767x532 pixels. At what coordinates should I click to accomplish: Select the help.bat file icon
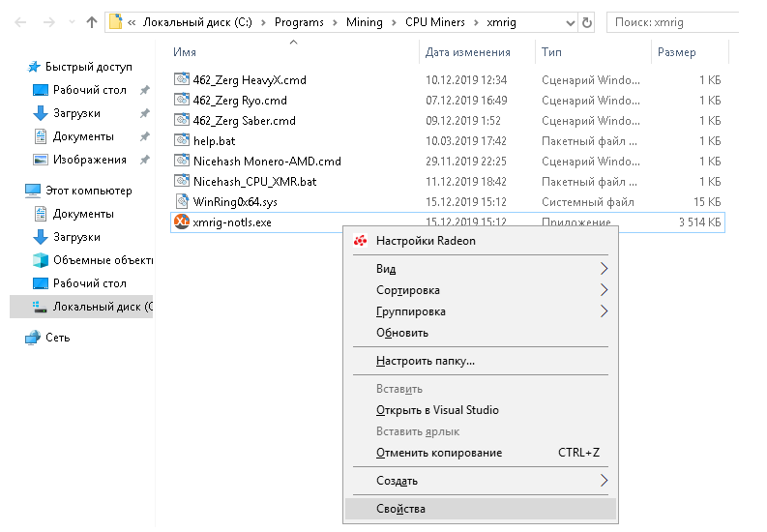pyautogui.click(x=182, y=140)
